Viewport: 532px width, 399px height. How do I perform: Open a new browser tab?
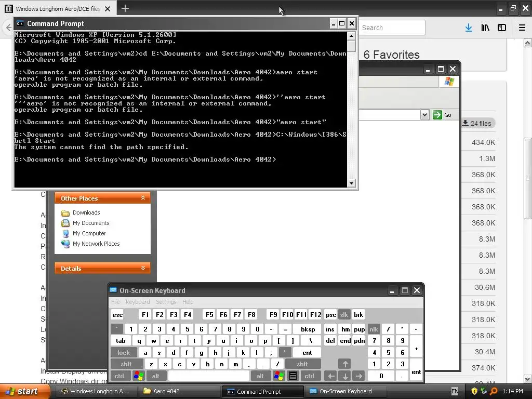[x=125, y=8]
